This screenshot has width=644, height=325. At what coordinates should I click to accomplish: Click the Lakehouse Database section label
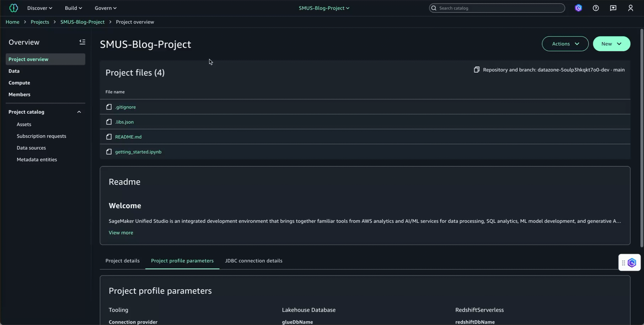click(308, 310)
